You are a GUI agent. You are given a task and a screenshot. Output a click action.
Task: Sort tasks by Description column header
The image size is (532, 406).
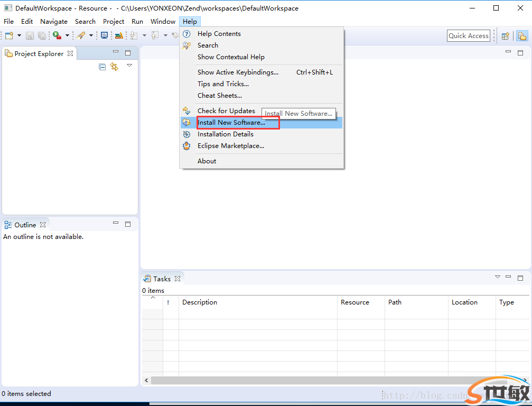(x=258, y=302)
